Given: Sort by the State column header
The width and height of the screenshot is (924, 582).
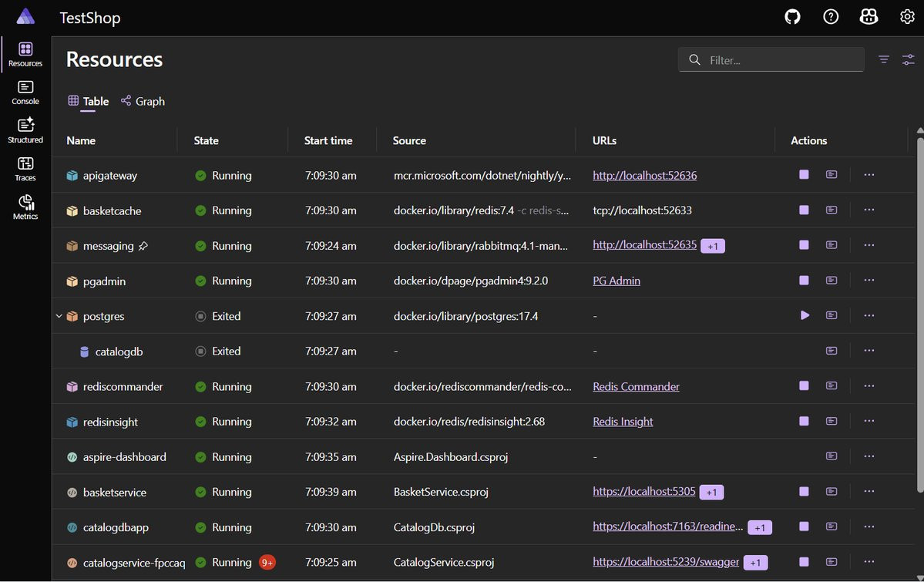Looking at the screenshot, I should [x=207, y=140].
